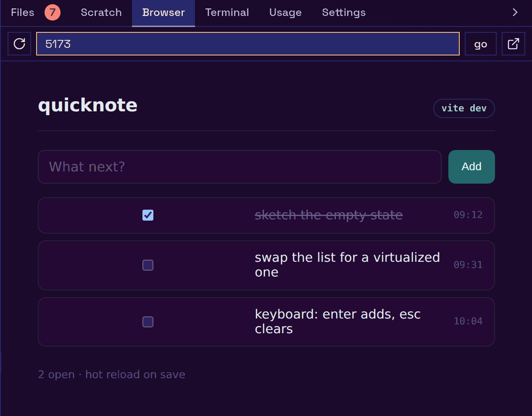Image resolution: width=532 pixels, height=416 pixels.
Task: Click the 7 badge on Files
Action: pyautogui.click(x=53, y=13)
